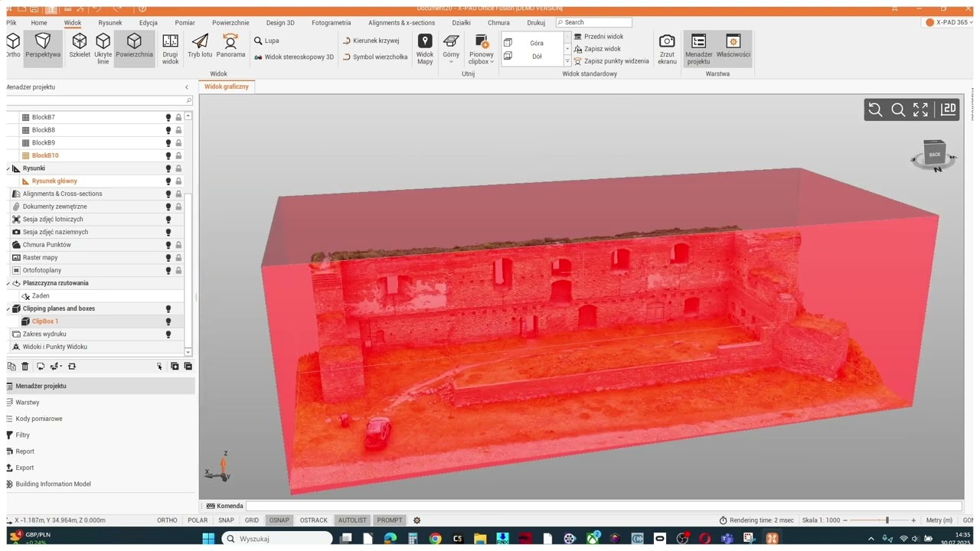Open the Panorama viewer
980x551 pixels.
[x=230, y=46]
